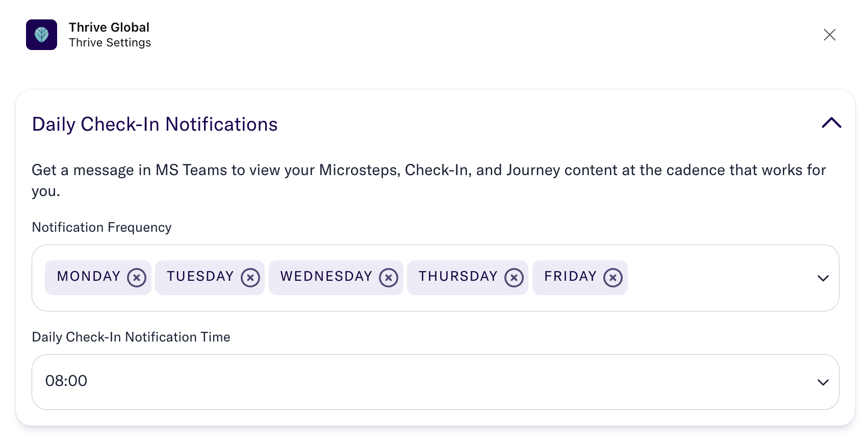Screen dimensions: 868x438
Task: Close the Thrive Settings dialog
Action: (830, 35)
